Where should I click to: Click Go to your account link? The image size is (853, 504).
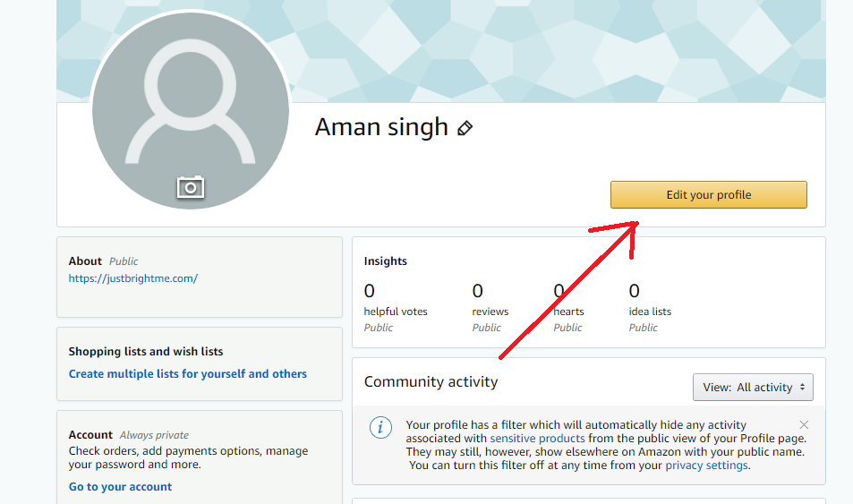(x=120, y=487)
